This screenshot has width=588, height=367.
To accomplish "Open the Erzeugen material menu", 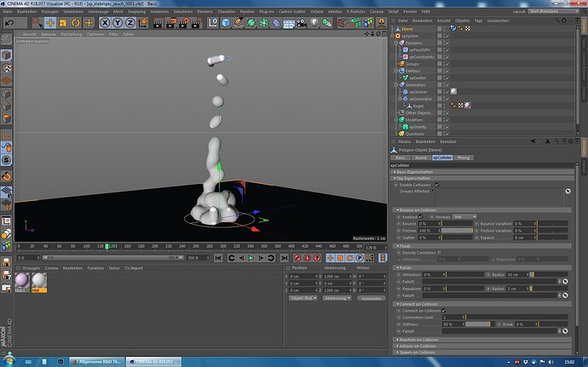I will [32, 268].
